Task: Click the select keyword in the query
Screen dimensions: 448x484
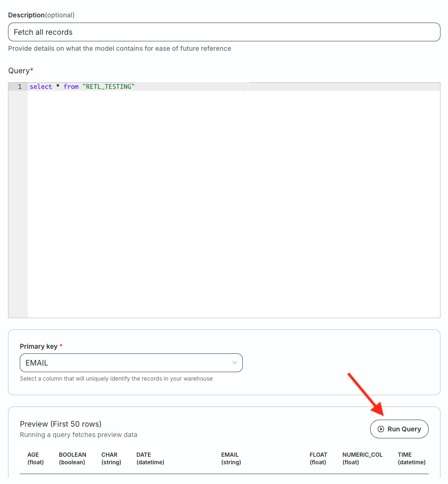Action: pyautogui.click(x=41, y=86)
